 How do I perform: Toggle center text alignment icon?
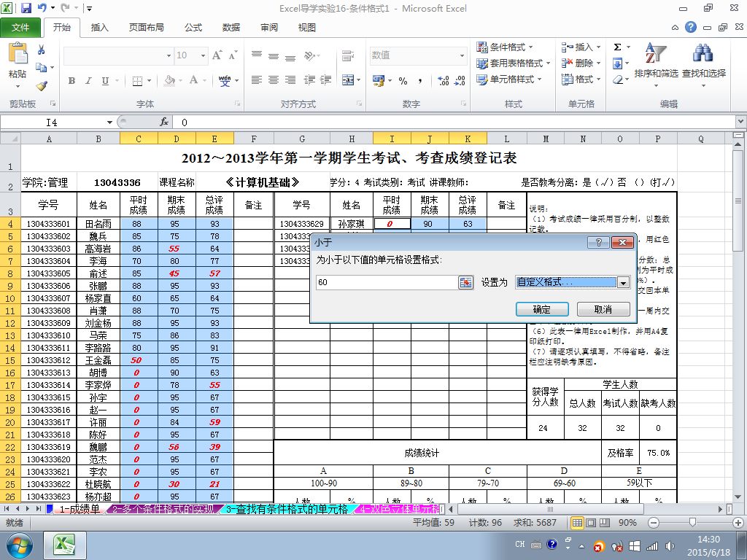click(x=273, y=80)
